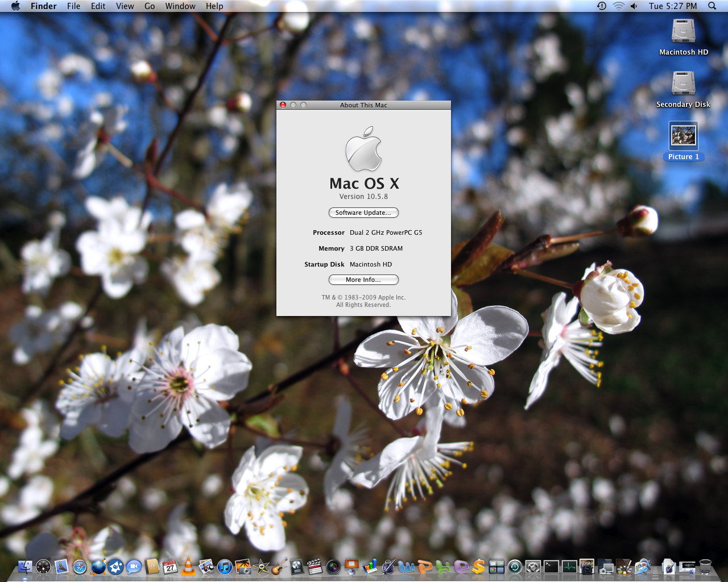Open the orange dollar sign app
The image size is (728, 582).
pyautogui.click(x=478, y=567)
